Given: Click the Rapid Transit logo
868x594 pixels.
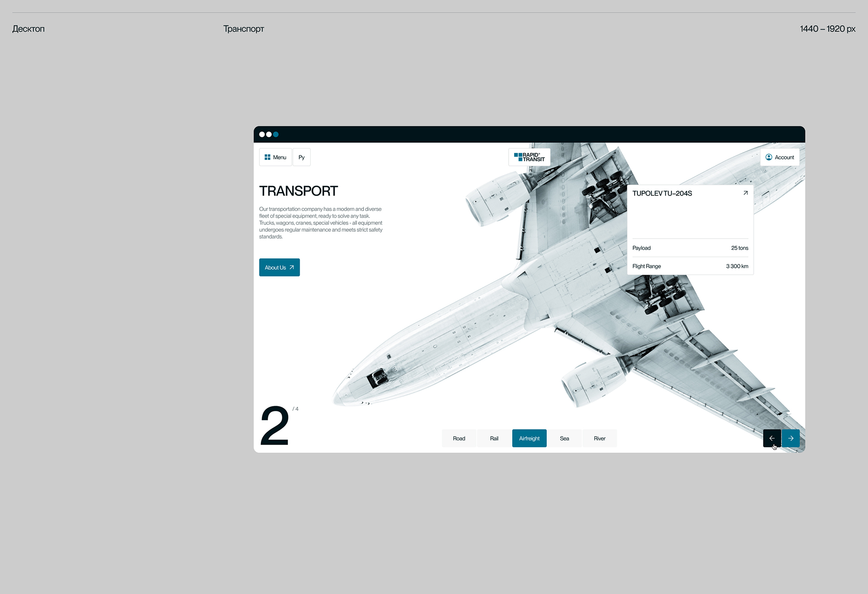Looking at the screenshot, I should [529, 157].
